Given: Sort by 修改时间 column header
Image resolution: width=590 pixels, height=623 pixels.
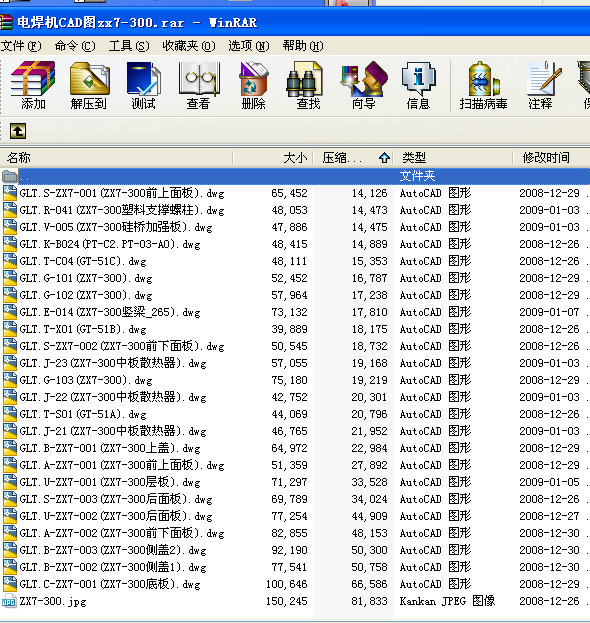Looking at the screenshot, I should [x=551, y=158].
